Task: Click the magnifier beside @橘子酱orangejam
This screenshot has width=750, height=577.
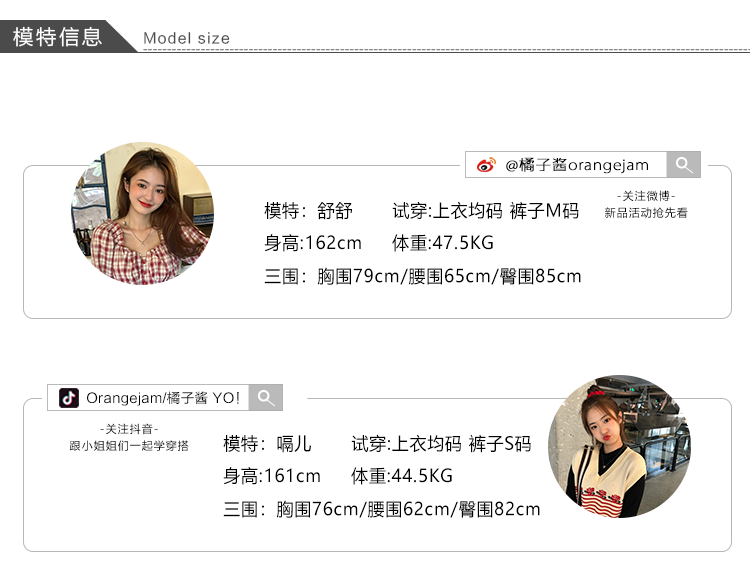Action: (x=684, y=165)
